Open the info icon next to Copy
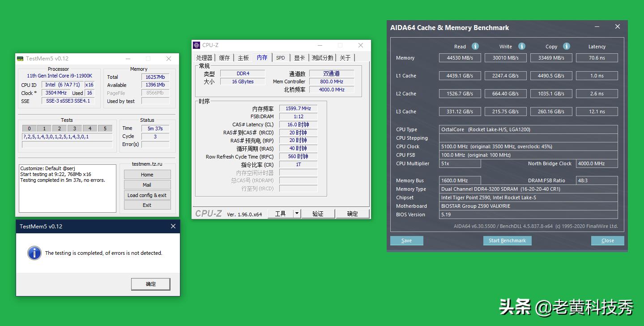 (567, 46)
